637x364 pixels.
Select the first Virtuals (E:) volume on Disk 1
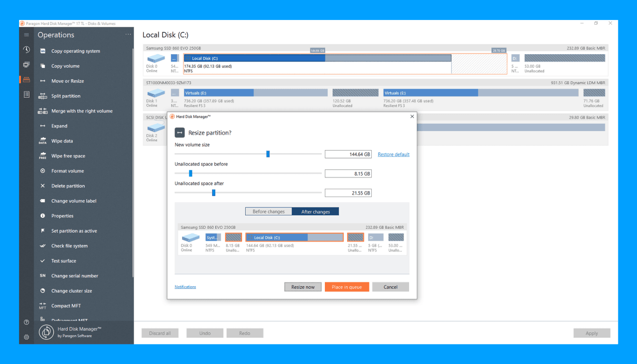coord(255,92)
